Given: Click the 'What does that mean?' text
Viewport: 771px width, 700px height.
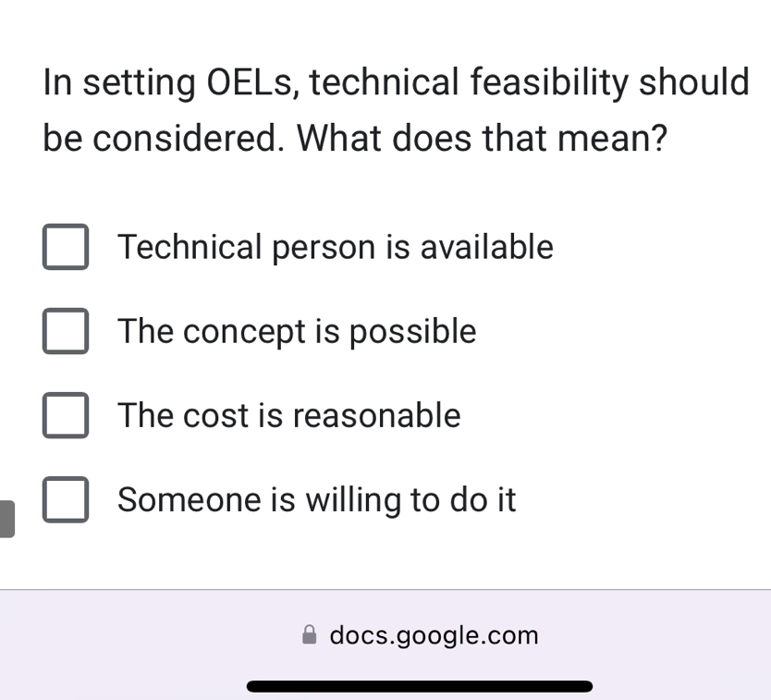Looking at the screenshot, I should pos(482,139).
